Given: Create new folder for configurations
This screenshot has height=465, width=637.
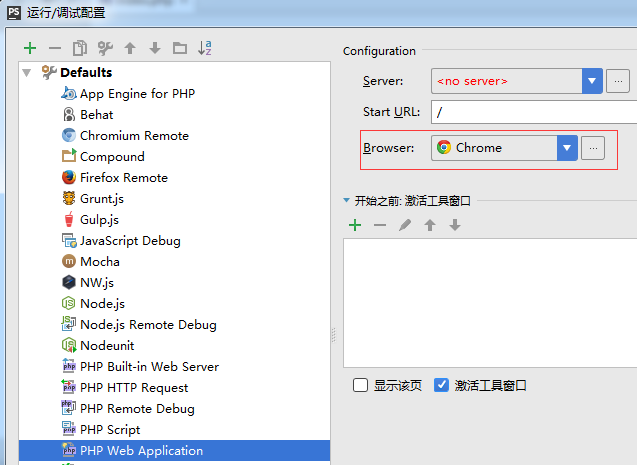Looking at the screenshot, I should point(180,48).
